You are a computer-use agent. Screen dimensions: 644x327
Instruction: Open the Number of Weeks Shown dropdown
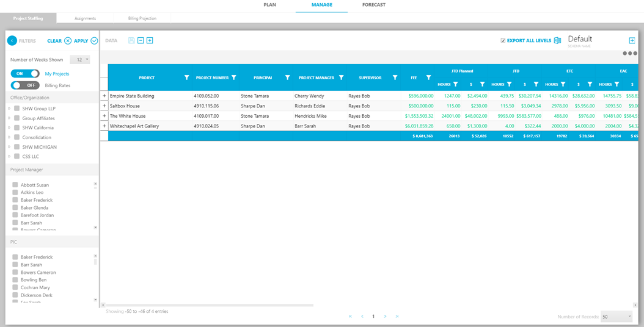(80, 60)
